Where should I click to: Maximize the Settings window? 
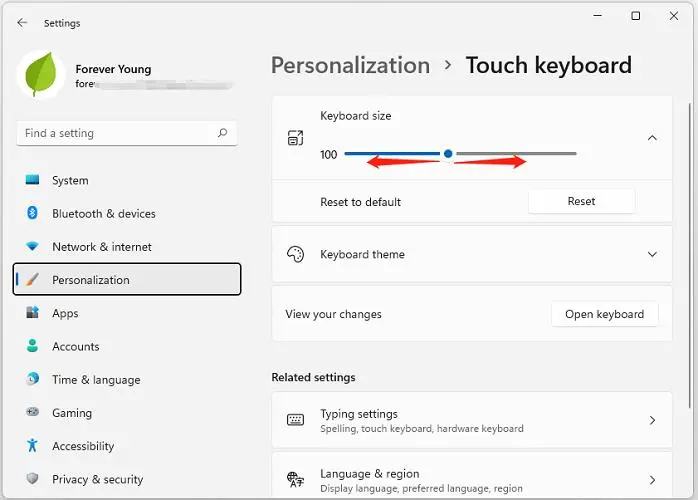[x=636, y=16]
